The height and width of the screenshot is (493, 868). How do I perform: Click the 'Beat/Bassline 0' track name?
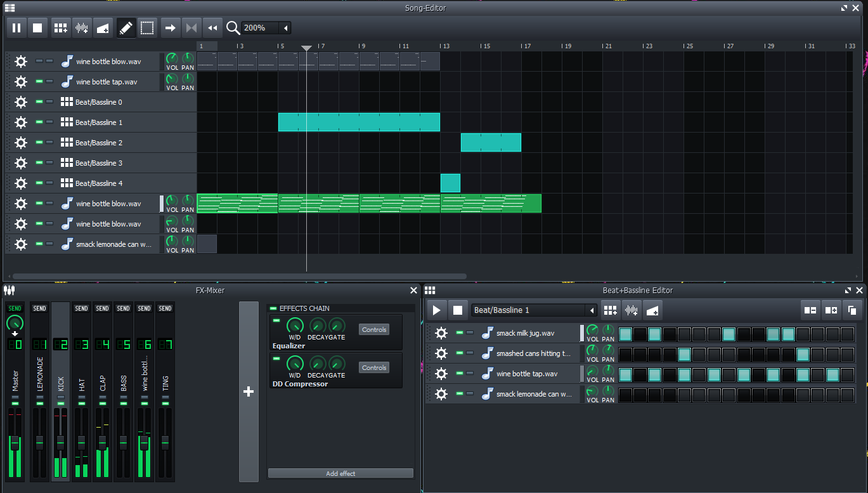pos(99,102)
